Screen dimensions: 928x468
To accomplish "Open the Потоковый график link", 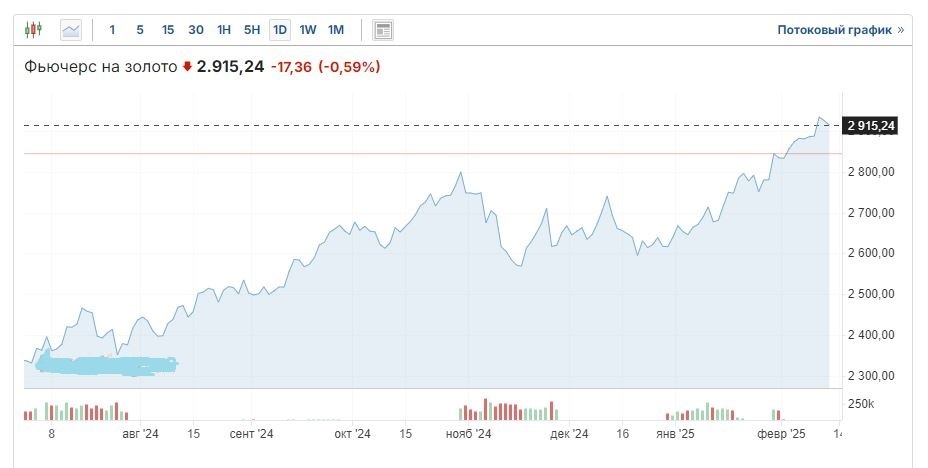I will (x=834, y=30).
